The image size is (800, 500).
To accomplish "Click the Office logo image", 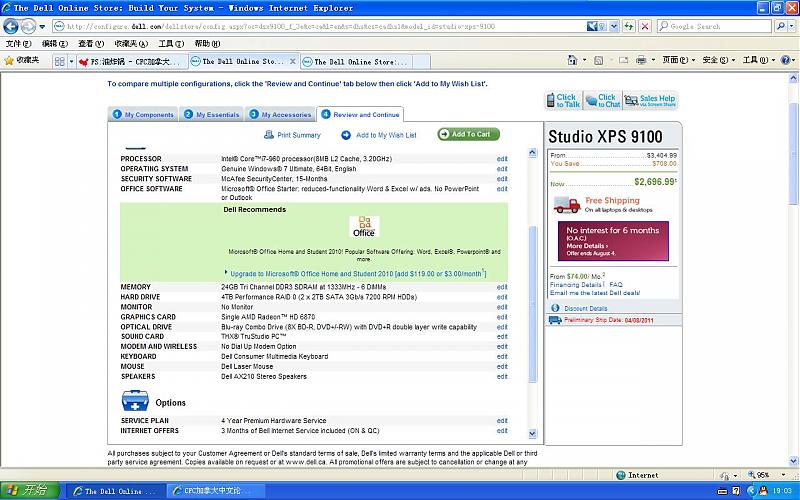I will (x=364, y=227).
